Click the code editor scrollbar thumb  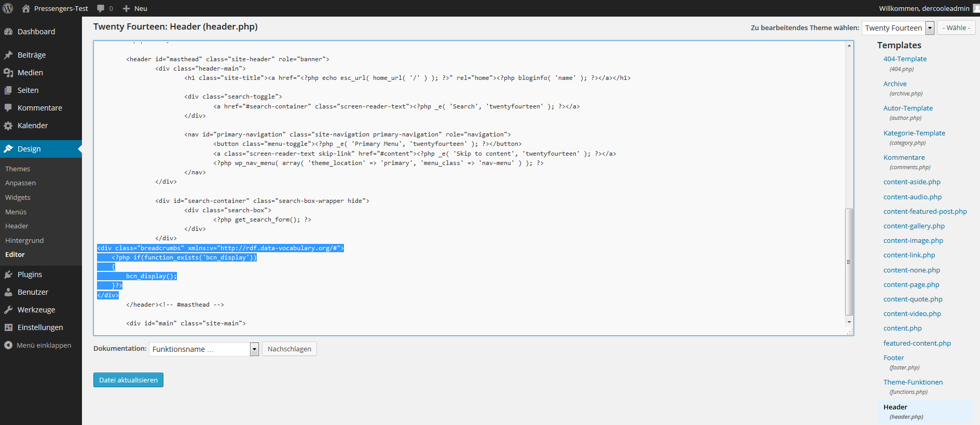pyautogui.click(x=849, y=262)
